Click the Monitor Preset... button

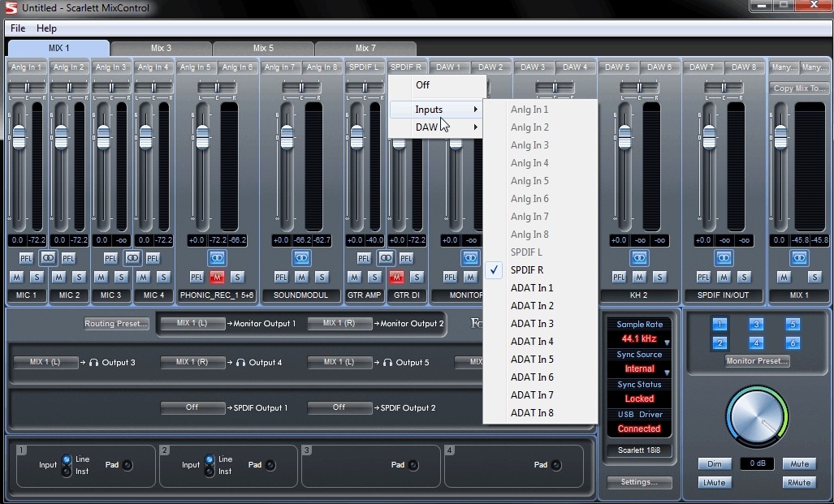tap(758, 361)
